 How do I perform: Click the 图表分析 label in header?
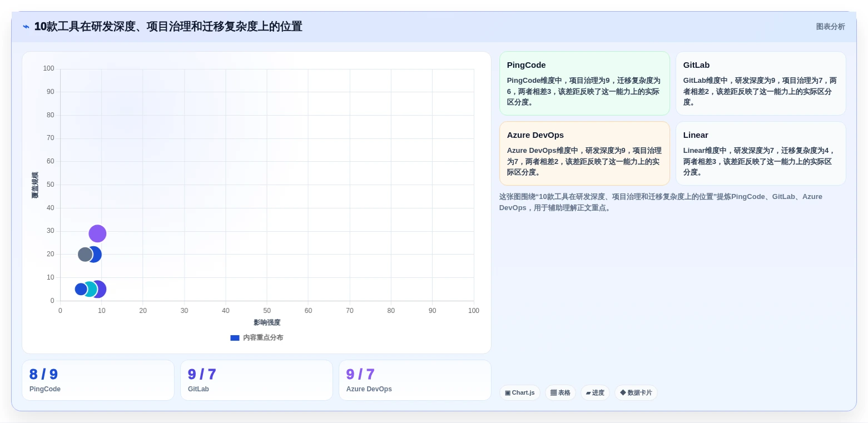click(830, 27)
